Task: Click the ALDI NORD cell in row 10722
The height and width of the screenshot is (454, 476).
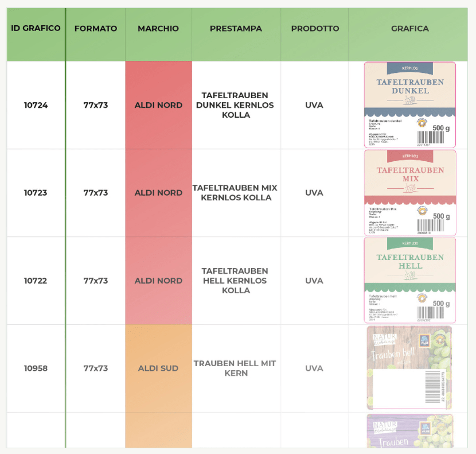Action: point(158,281)
